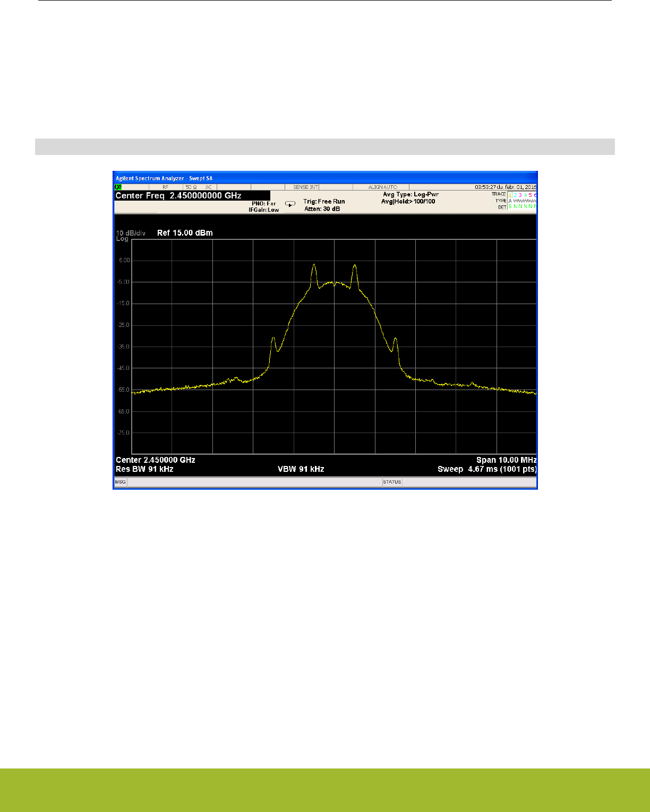Click the -75.0 y-axis label

[x=123, y=433]
